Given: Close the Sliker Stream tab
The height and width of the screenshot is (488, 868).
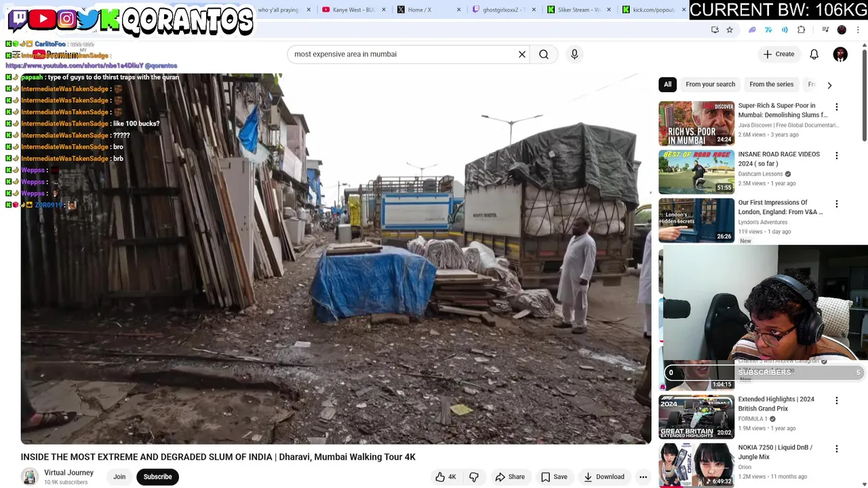Looking at the screenshot, I should (x=608, y=9).
